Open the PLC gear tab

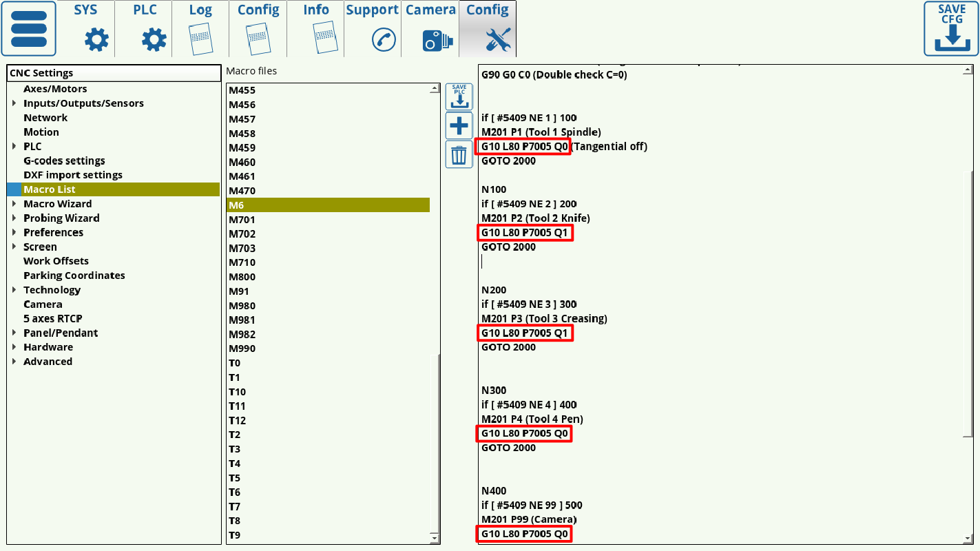144,28
